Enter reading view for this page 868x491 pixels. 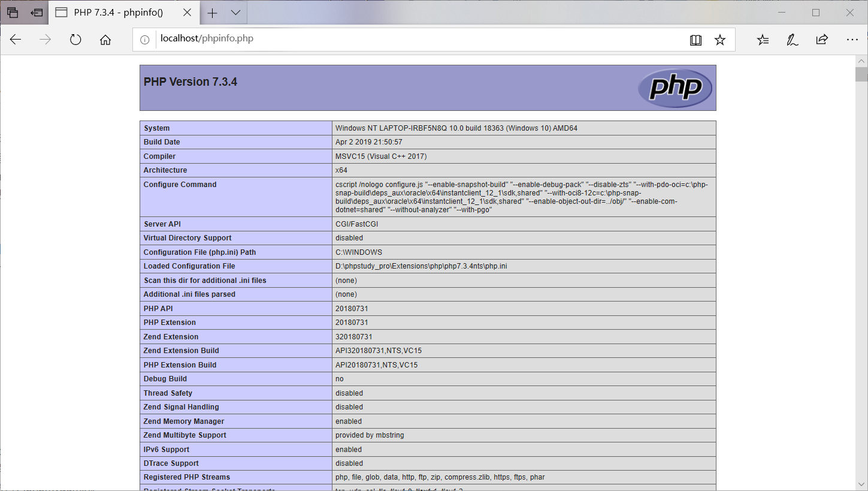pos(695,39)
